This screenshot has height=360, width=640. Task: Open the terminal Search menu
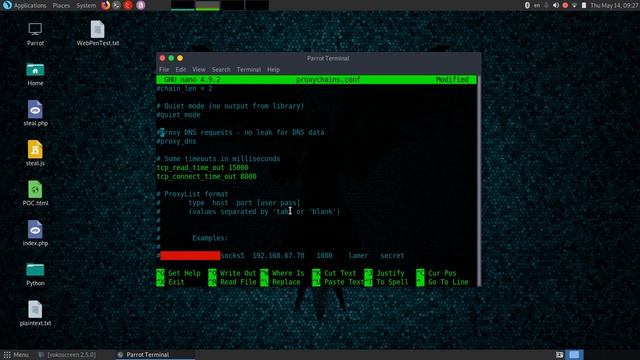tap(221, 70)
